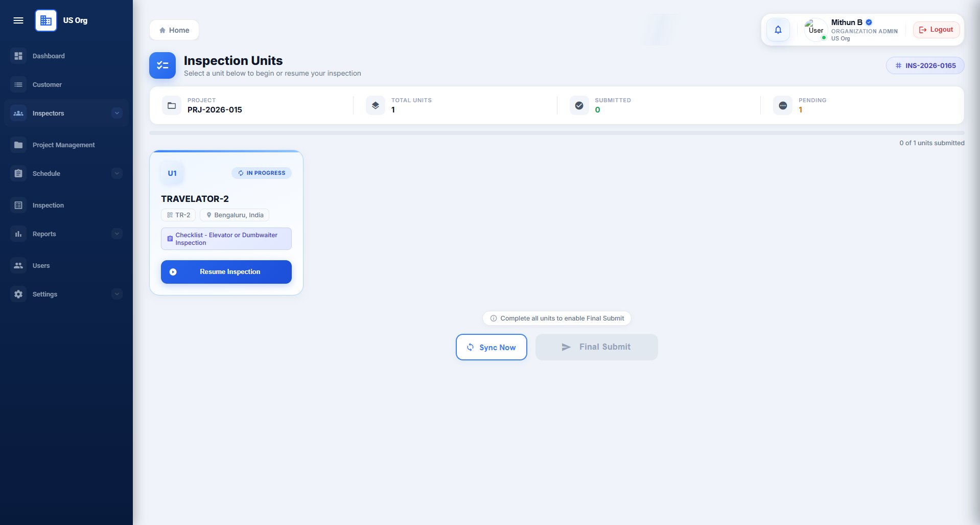Click the Inspection Units checklist header icon
Image resolution: width=980 pixels, height=525 pixels.
[162, 65]
